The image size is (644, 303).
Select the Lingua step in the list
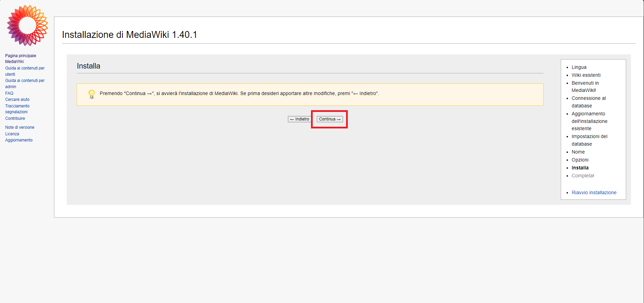[579, 67]
